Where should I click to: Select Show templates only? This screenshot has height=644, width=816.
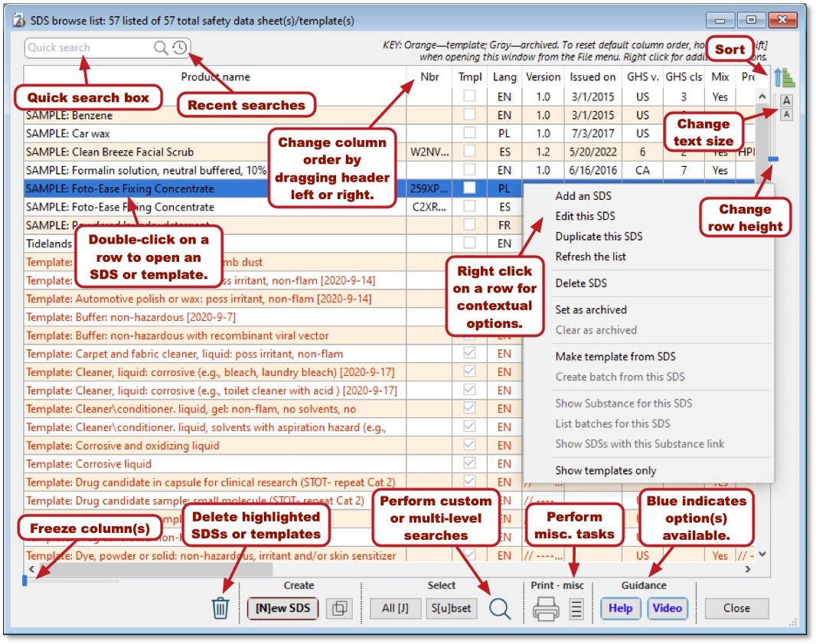tap(605, 471)
